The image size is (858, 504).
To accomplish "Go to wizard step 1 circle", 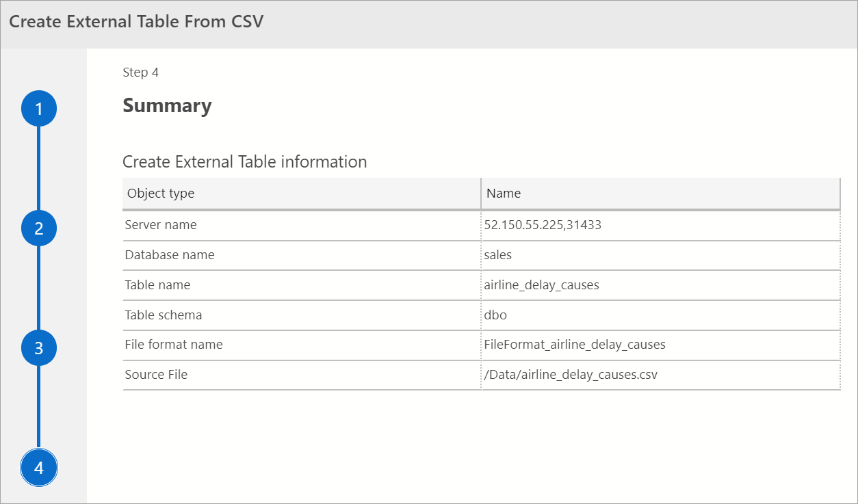I will 39,109.
